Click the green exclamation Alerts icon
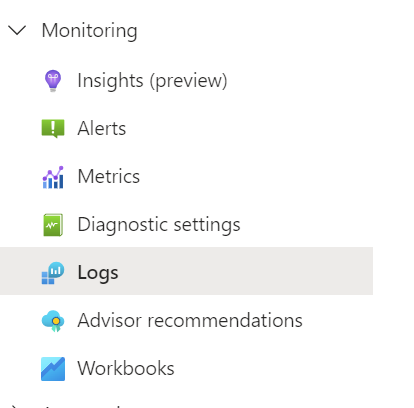414x408 pixels. click(53, 129)
